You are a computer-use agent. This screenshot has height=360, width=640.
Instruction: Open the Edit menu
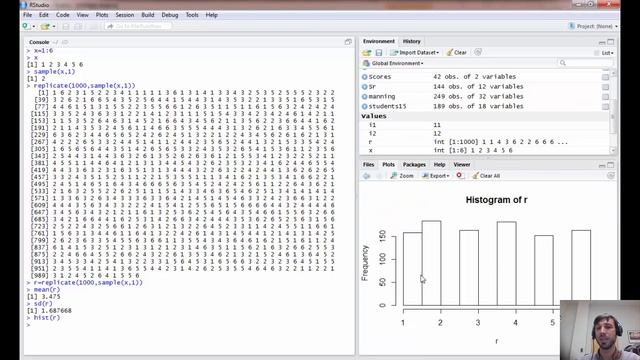[x=44, y=15]
